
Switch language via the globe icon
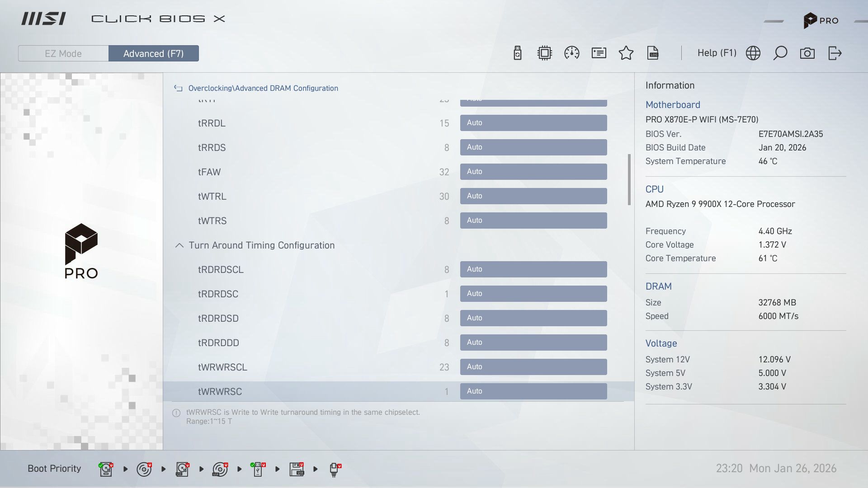coord(753,53)
